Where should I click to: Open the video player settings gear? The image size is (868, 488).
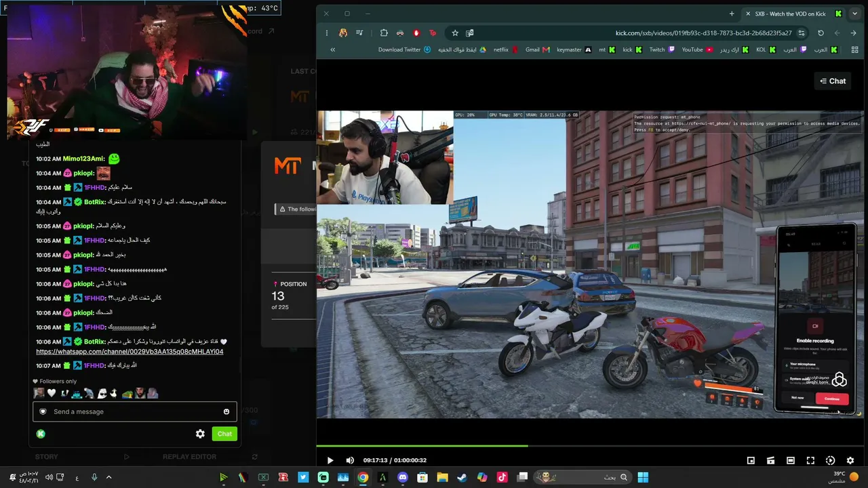[x=850, y=460]
